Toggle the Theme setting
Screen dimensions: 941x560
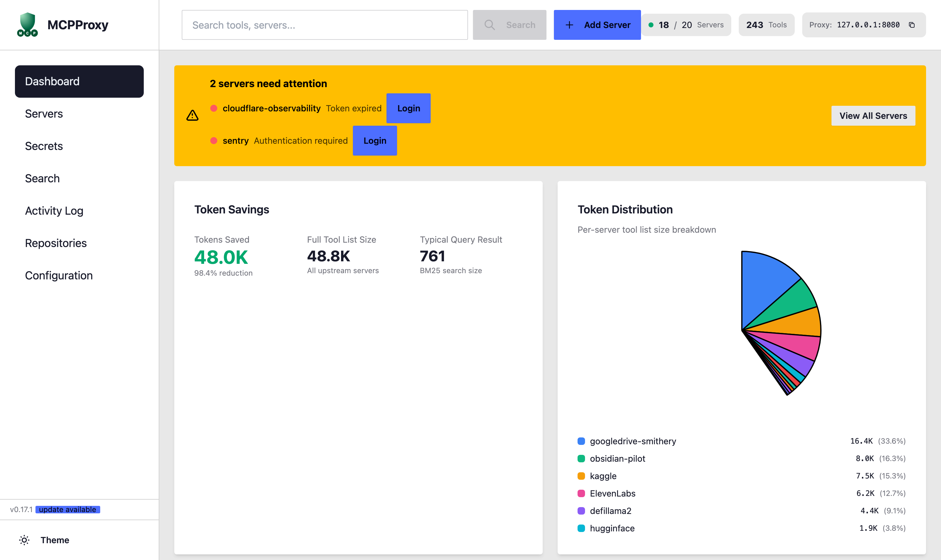[54, 540]
